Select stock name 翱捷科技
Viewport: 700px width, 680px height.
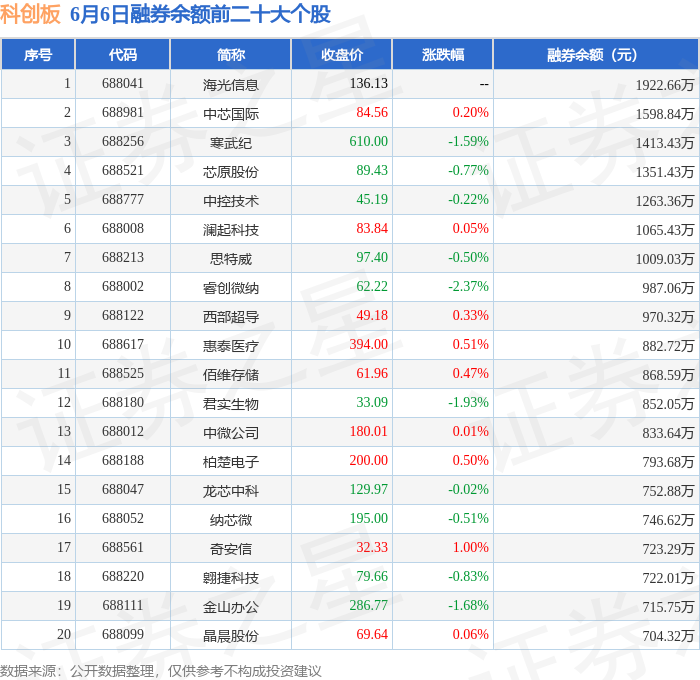[231, 578]
